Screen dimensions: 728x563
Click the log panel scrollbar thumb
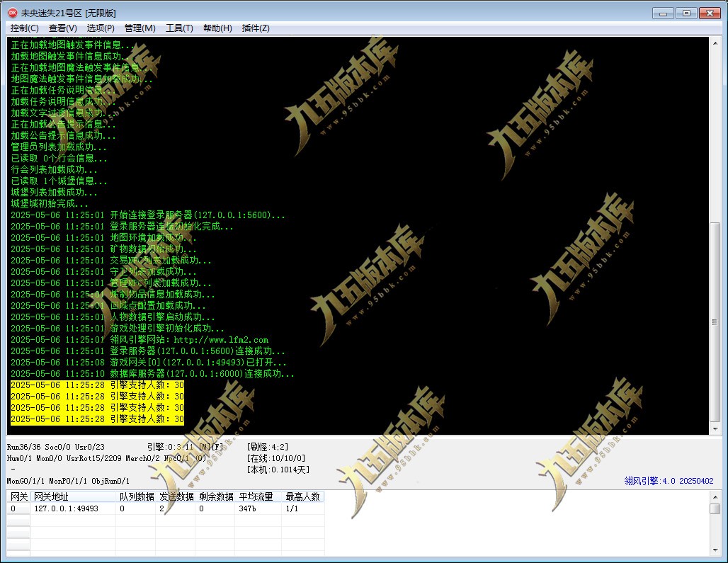tap(715, 322)
